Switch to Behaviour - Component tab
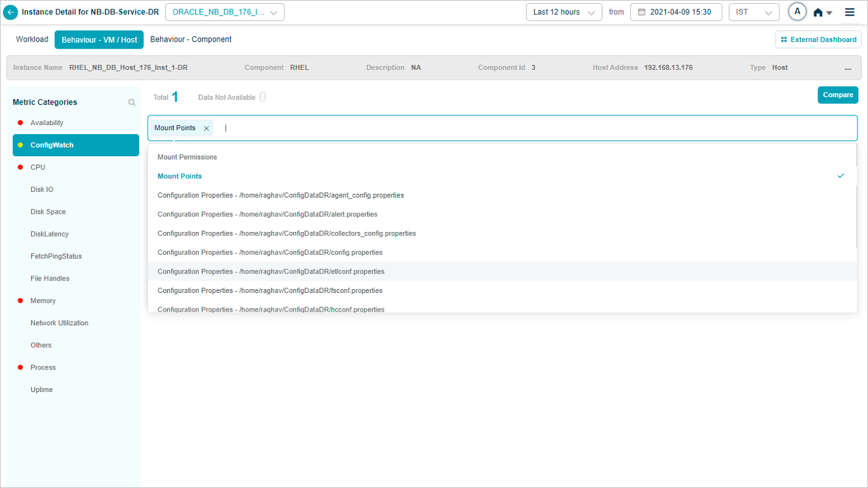Image resolution: width=868 pixels, height=488 pixels. pyautogui.click(x=190, y=40)
